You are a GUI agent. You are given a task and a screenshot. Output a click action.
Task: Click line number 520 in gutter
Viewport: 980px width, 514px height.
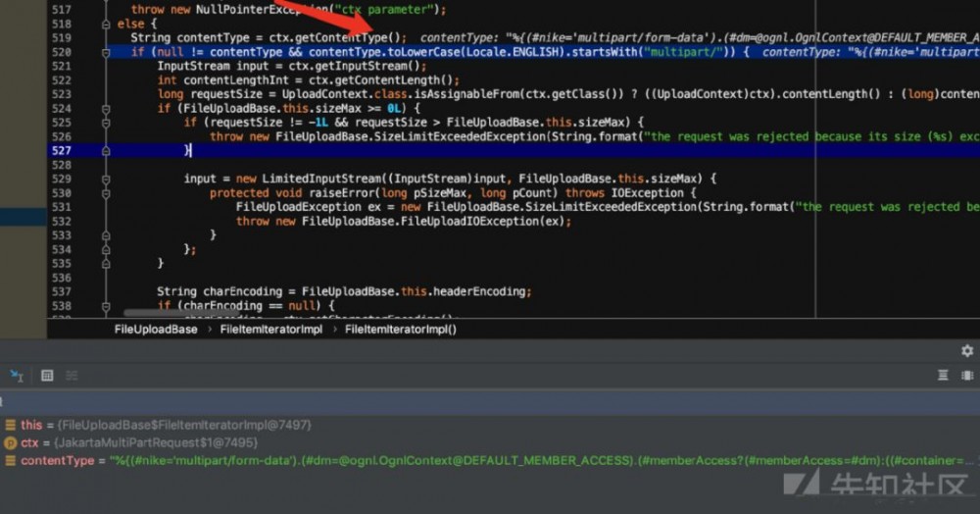pos(61,52)
